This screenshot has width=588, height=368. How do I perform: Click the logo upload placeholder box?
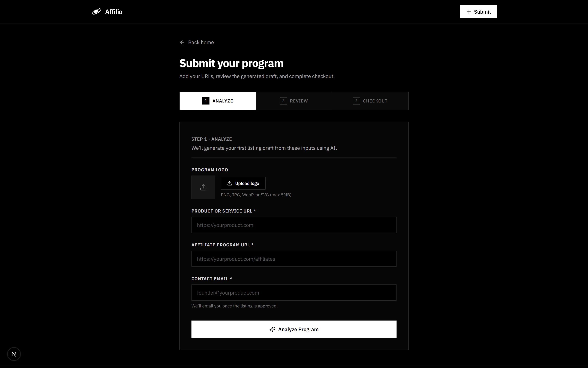click(x=203, y=187)
